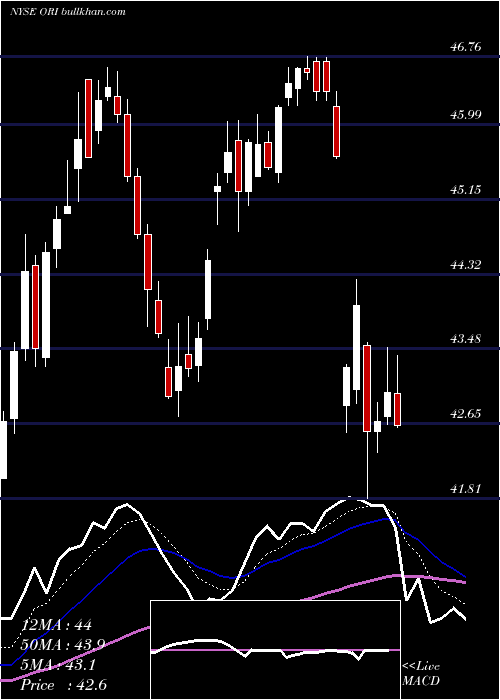500x700 pixels.
Task: Click the NYSE ORI bullkhan.com header text
Action: (67, 11)
